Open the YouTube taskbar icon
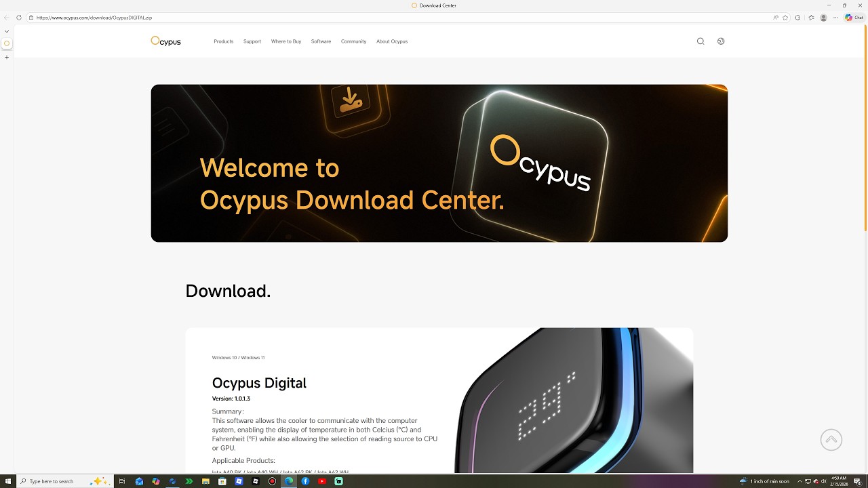 pos(322,481)
